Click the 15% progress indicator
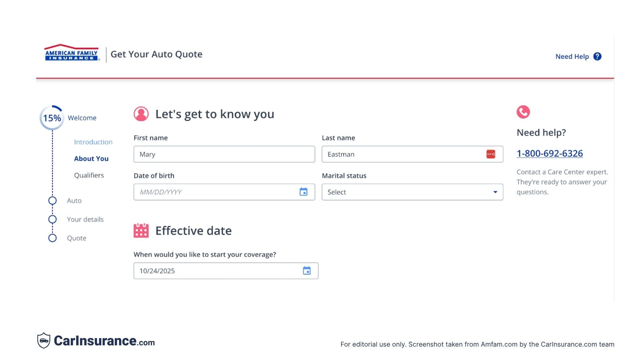This screenshot has width=644, height=362. tap(52, 118)
